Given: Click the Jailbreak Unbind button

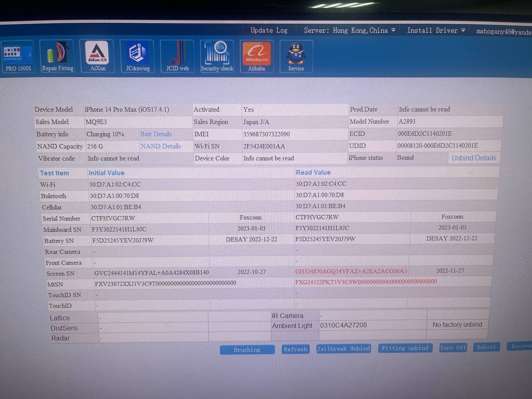Looking at the screenshot, I should pos(343,349).
